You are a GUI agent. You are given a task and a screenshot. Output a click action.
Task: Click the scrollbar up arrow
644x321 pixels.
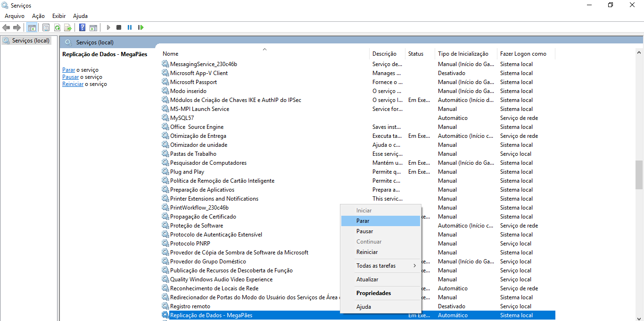click(639, 52)
